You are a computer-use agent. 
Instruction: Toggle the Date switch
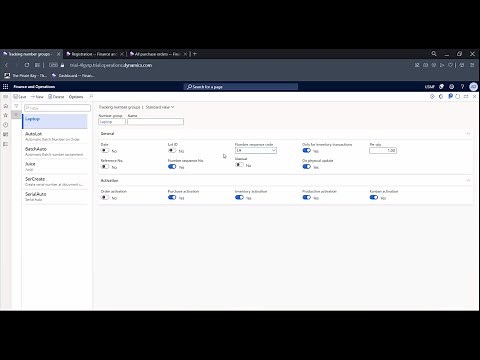coord(105,151)
